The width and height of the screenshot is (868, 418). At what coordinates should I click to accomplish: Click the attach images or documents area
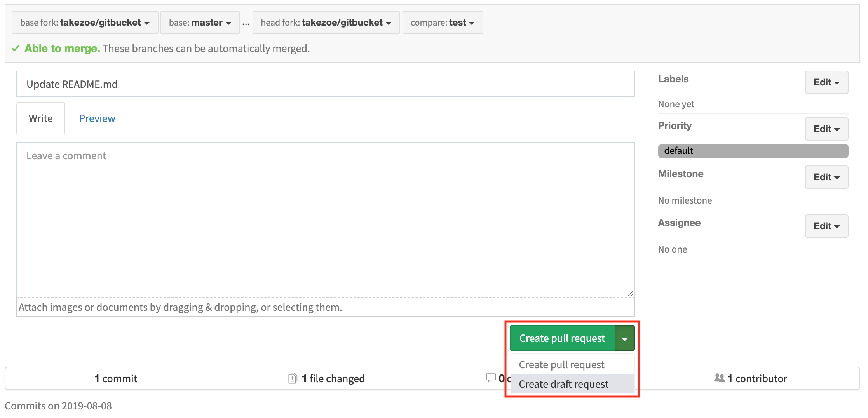[326, 307]
